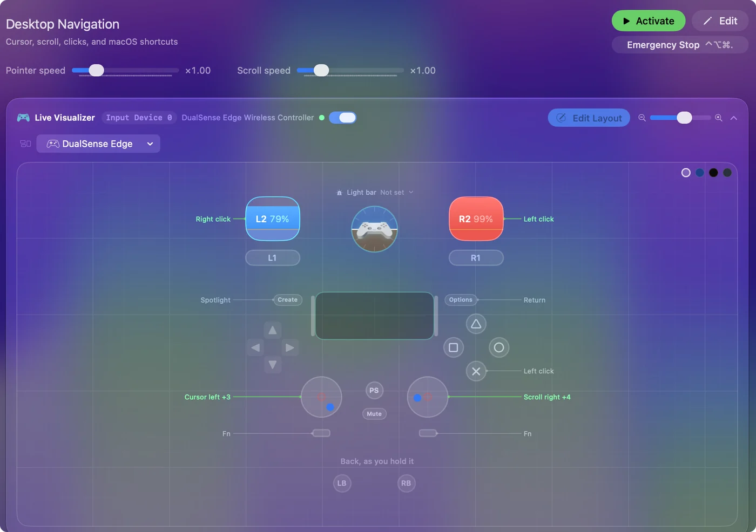
Task: Click the touchpad area
Action: pyautogui.click(x=375, y=316)
